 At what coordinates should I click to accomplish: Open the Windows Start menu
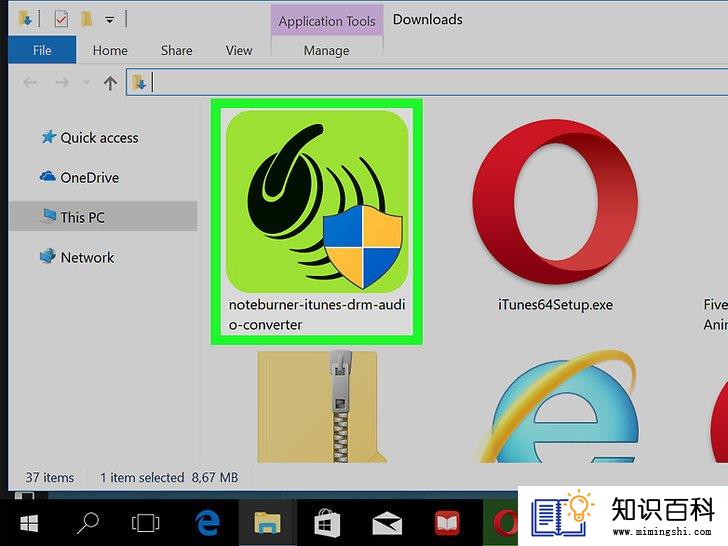pyautogui.click(x=29, y=523)
